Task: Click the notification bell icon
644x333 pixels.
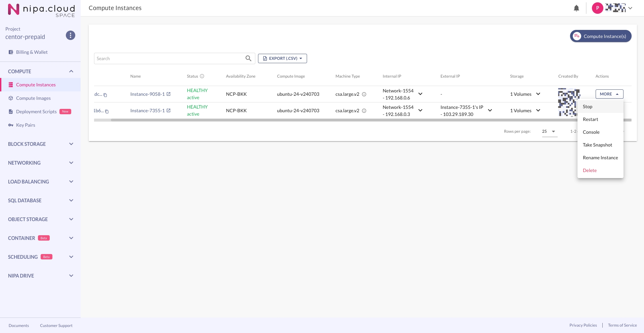Action: point(576,8)
